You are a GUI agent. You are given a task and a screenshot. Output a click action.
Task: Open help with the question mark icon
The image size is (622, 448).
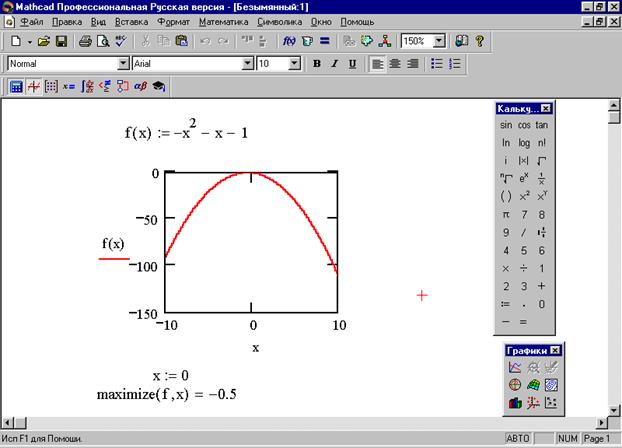(x=480, y=41)
